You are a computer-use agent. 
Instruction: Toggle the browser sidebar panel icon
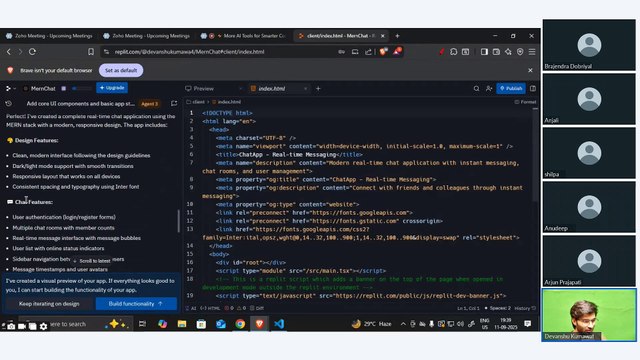pyautogui.click(x=484, y=52)
